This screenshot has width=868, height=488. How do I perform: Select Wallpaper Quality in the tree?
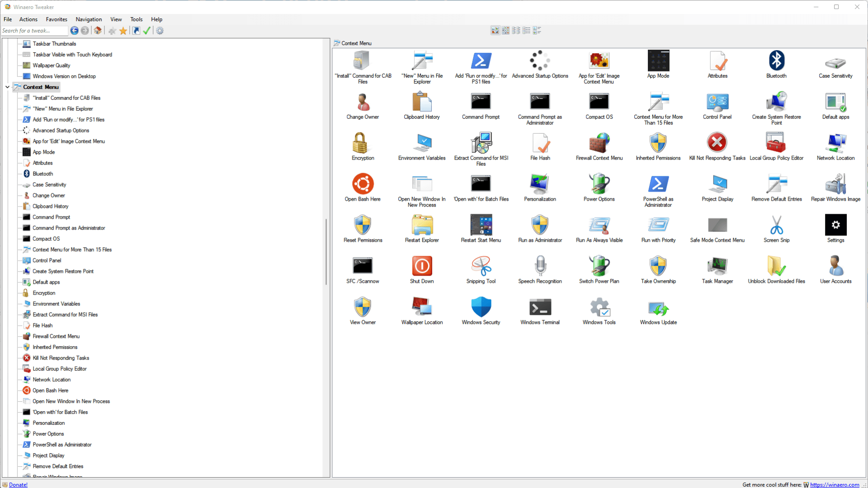51,66
